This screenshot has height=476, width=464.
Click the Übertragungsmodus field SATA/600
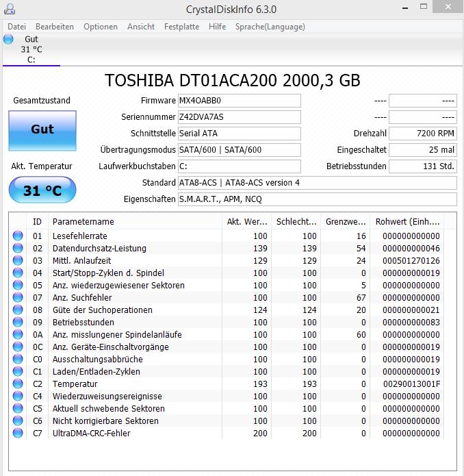tap(240, 150)
